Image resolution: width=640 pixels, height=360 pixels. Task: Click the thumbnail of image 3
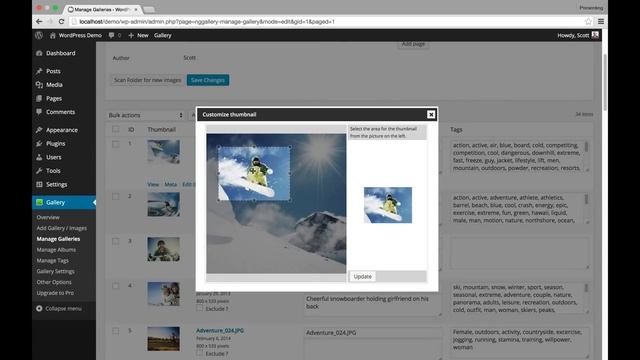click(163, 249)
